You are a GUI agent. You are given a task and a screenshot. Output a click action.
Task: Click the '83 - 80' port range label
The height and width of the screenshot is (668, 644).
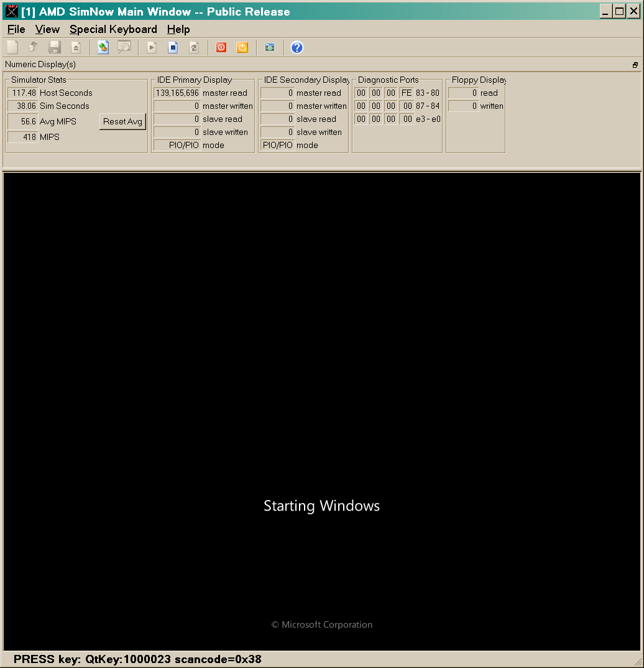coord(428,93)
